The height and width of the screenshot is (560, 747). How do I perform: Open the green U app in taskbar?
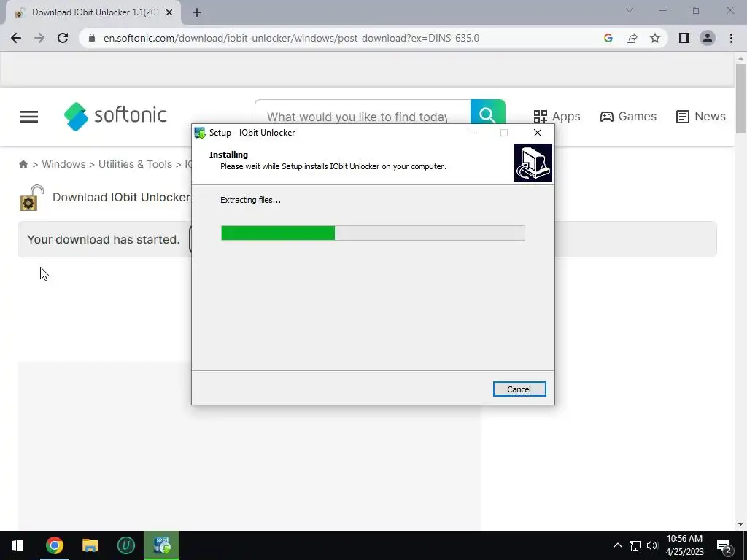click(x=126, y=545)
